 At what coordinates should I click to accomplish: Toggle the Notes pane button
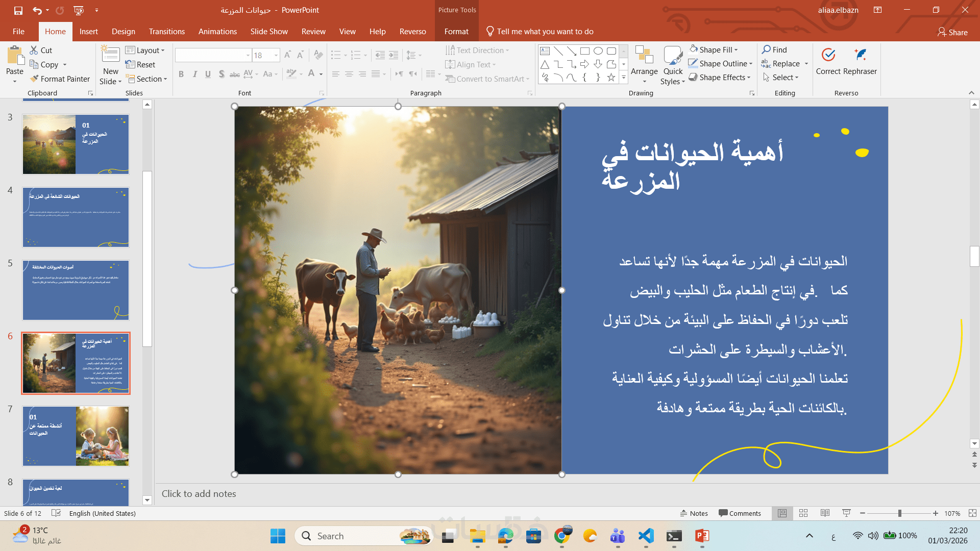click(694, 513)
